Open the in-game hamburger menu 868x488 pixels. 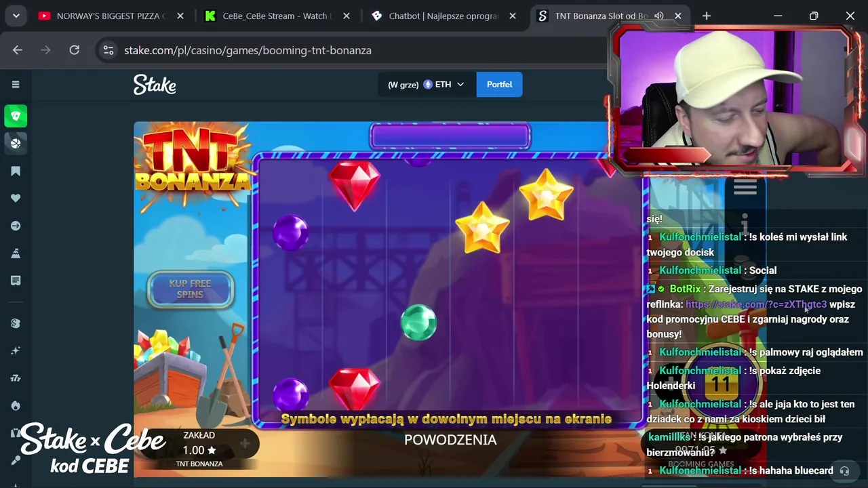coord(745,187)
